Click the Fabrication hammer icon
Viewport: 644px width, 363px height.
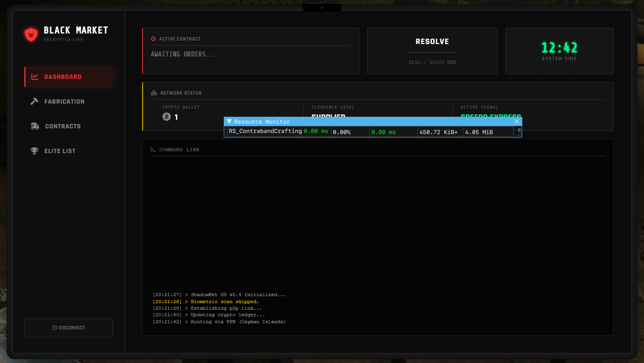(x=34, y=101)
